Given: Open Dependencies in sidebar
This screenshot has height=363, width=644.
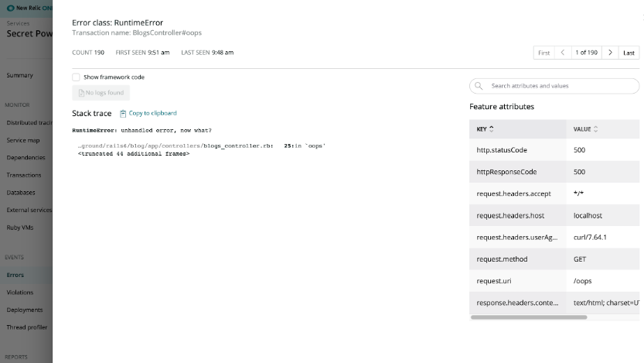Looking at the screenshot, I should click(26, 157).
